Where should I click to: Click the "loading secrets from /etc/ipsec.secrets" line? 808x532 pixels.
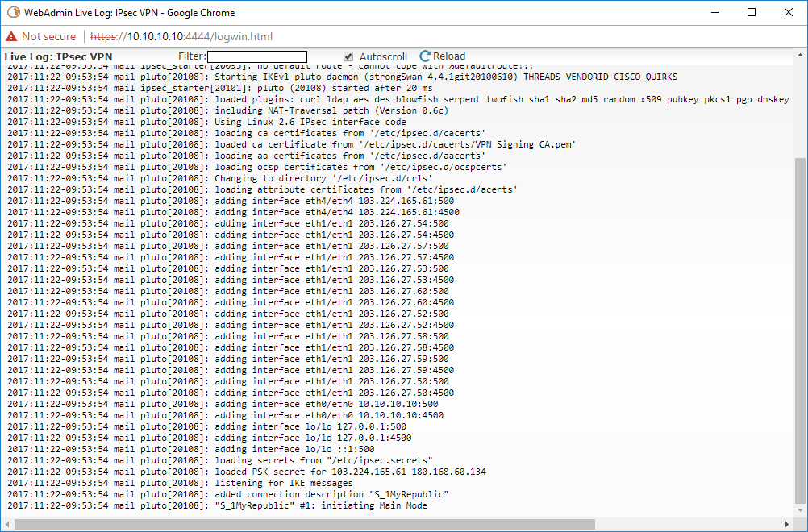click(x=220, y=462)
